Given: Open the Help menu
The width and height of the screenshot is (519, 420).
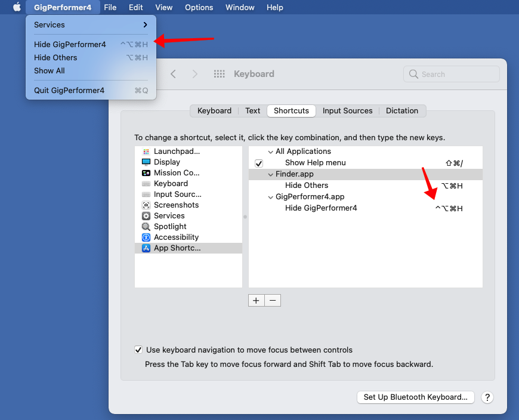Looking at the screenshot, I should coord(275,7).
